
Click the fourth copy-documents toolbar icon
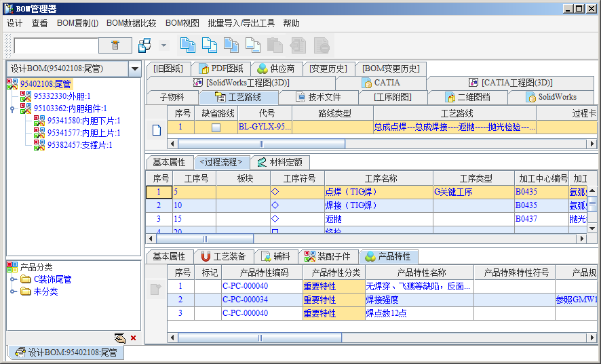coord(253,45)
